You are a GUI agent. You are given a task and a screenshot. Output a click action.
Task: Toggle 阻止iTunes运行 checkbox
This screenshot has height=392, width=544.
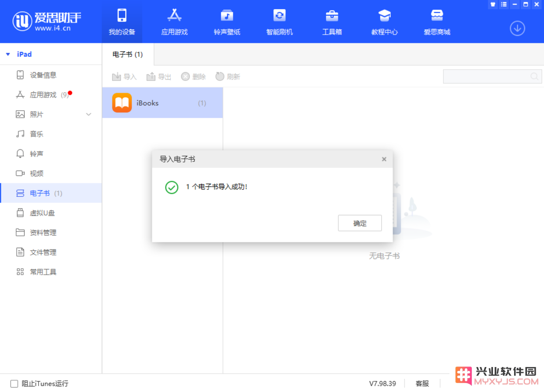pos(14,384)
